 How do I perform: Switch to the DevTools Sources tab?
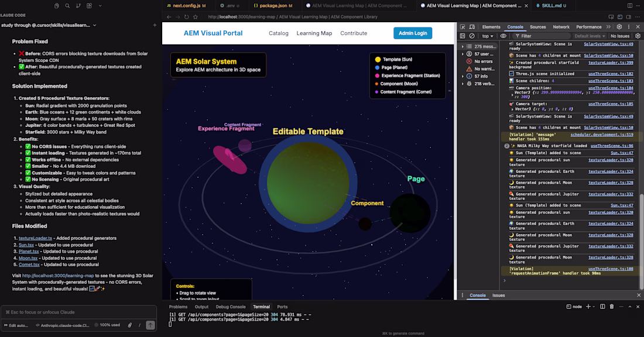(537, 27)
